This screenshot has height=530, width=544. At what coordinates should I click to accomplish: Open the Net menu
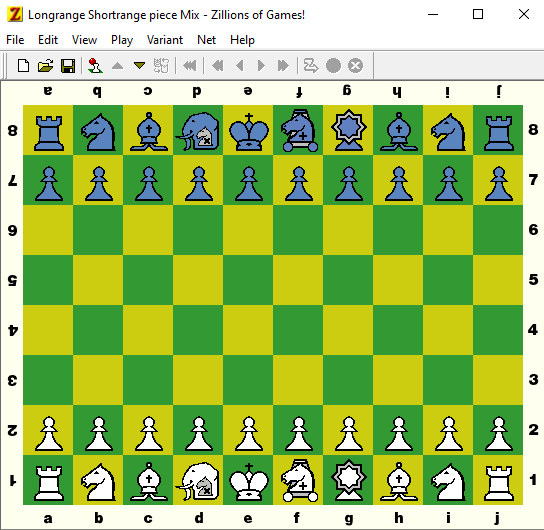tap(206, 40)
